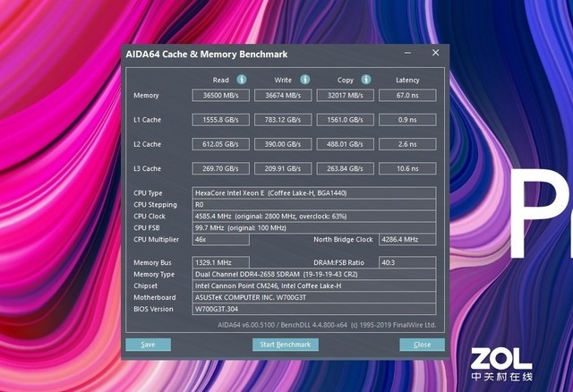Close the window with title bar X
This screenshot has height=392, width=573.
click(x=435, y=53)
